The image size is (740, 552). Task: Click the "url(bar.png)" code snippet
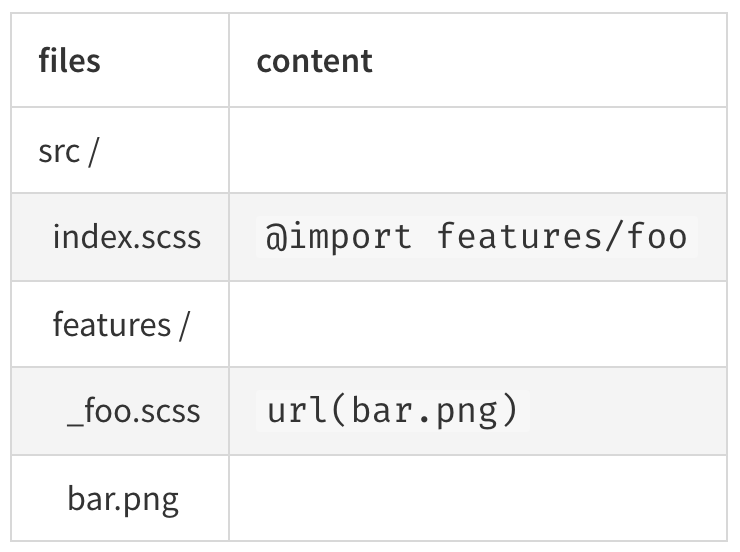pos(393,411)
